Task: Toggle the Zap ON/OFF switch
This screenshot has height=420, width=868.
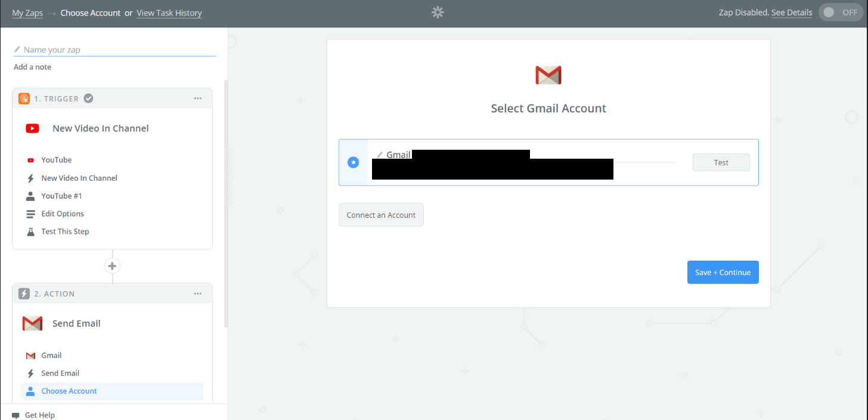Action: (x=842, y=13)
